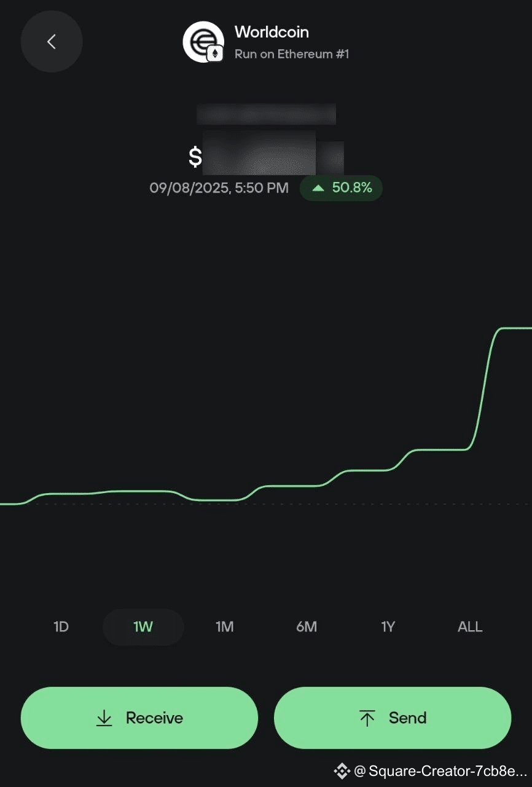Tap the Run on Ethereum #1 subtitle
The width and height of the screenshot is (532, 787).
coord(292,54)
